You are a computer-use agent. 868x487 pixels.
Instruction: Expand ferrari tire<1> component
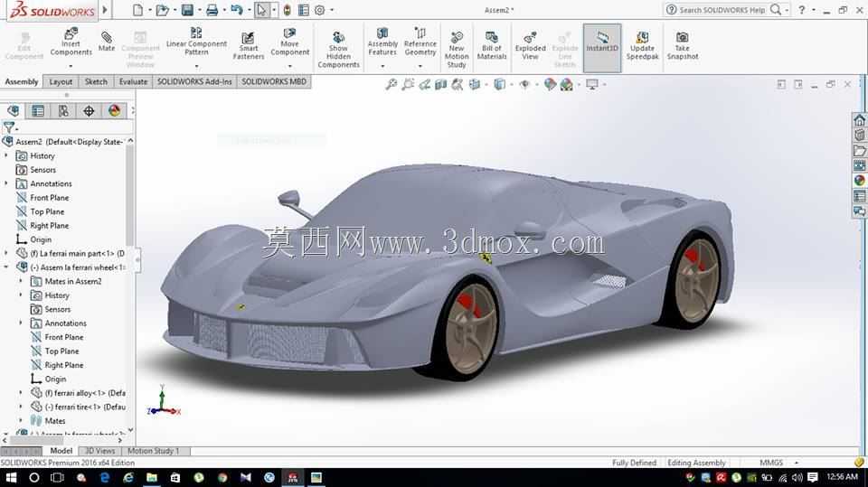pos(21,407)
